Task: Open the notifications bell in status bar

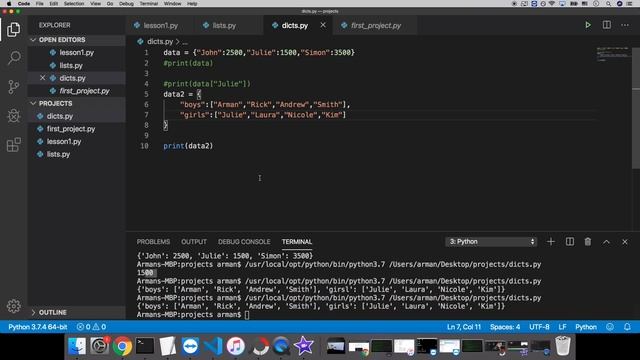Action: point(627,327)
